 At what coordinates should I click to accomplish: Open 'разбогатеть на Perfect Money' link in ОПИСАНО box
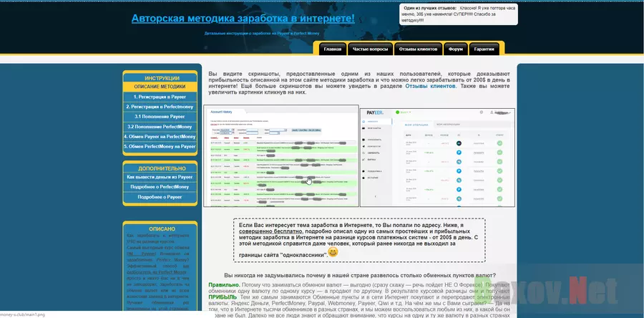[x=157, y=272]
